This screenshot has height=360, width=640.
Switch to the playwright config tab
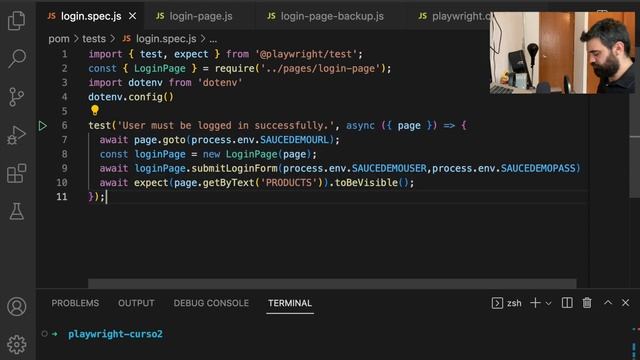(454, 16)
